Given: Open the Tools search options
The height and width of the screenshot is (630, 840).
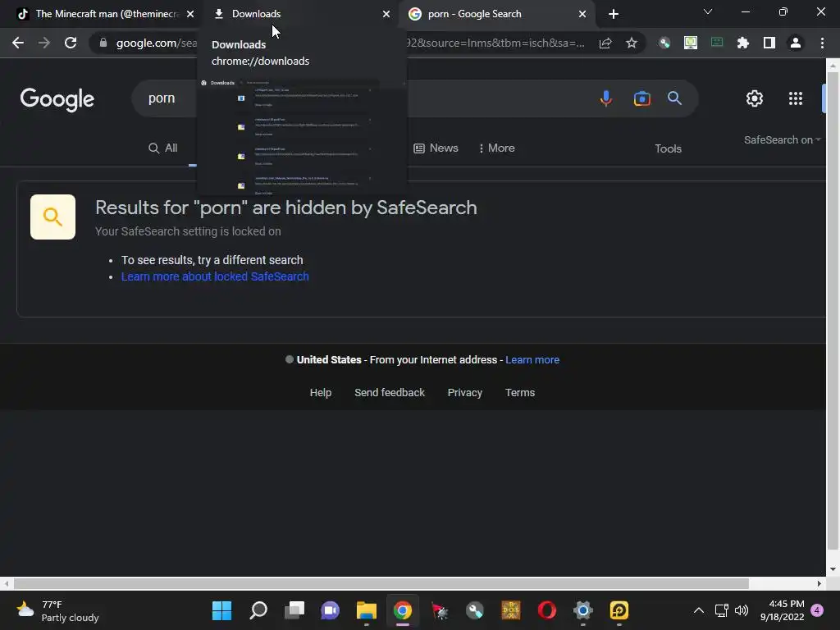Looking at the screenshot, I should click(668, 149).
